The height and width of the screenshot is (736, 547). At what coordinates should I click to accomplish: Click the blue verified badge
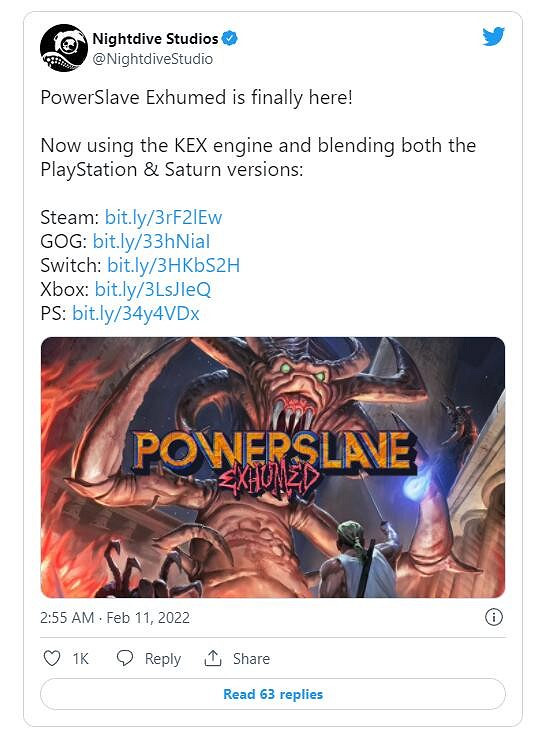point(230,38)
